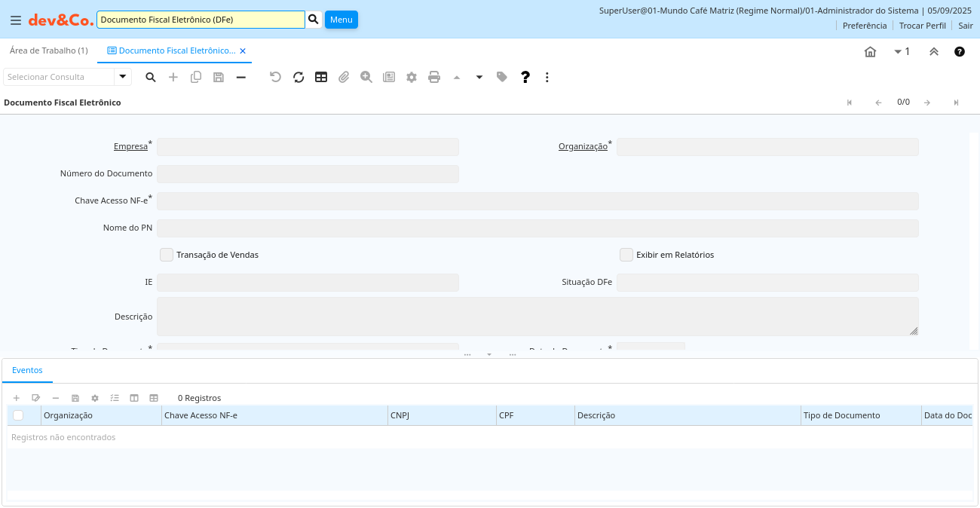Toggle grid view in main toolbar

(x=321, y=77)
